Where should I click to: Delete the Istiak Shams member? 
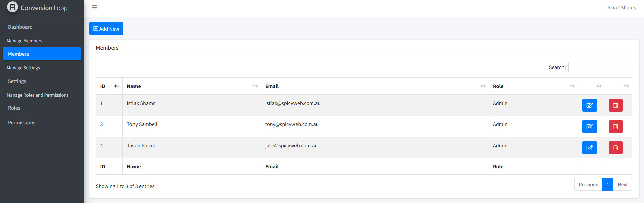[x=615, y=105]
